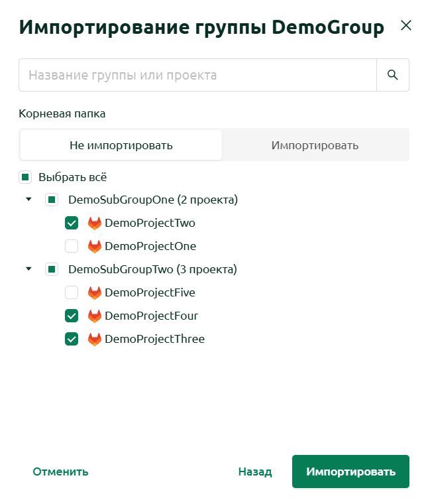
Task: Close the import dialog with the X icon
Action: (x=406, y=25)
